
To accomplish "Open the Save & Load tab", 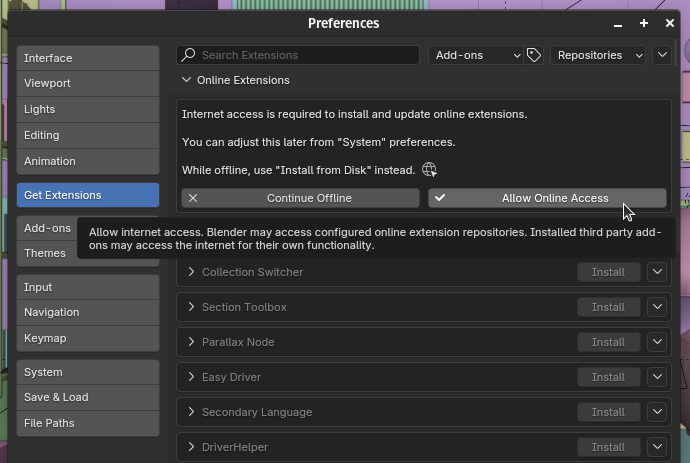I will click(88, 397).
